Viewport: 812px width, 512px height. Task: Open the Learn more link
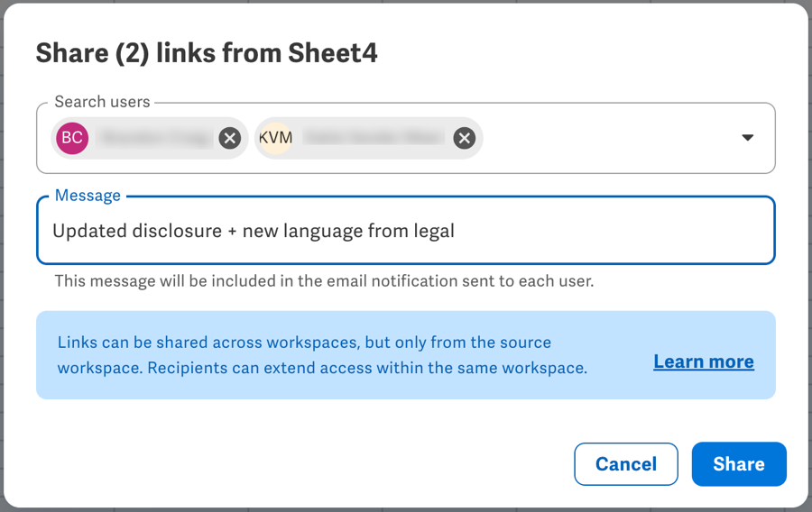(703, 361)
